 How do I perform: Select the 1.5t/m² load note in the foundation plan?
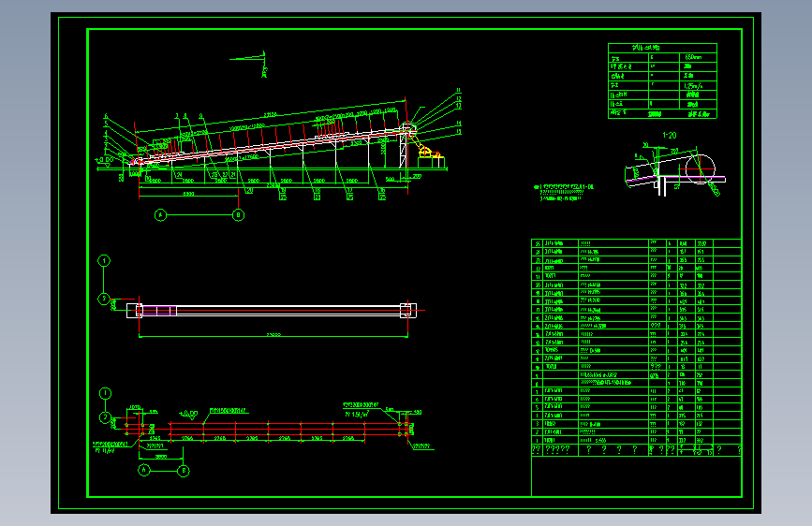pos(357,415)
